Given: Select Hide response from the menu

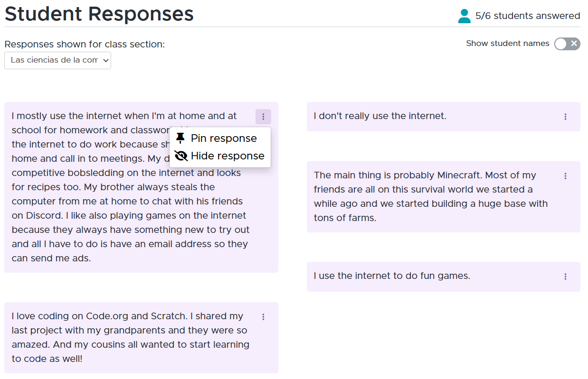Looking at the screenshot, I should [x=220, y=156].
